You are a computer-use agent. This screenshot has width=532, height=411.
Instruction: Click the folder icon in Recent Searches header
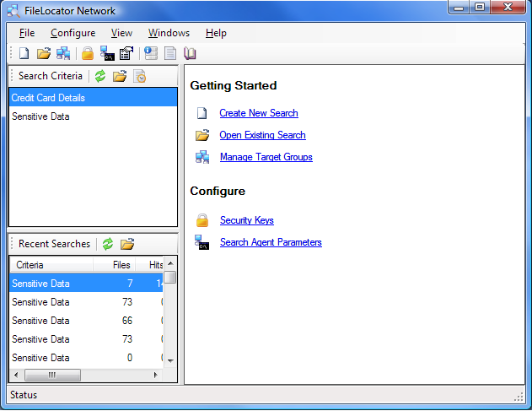coord(127,244)
